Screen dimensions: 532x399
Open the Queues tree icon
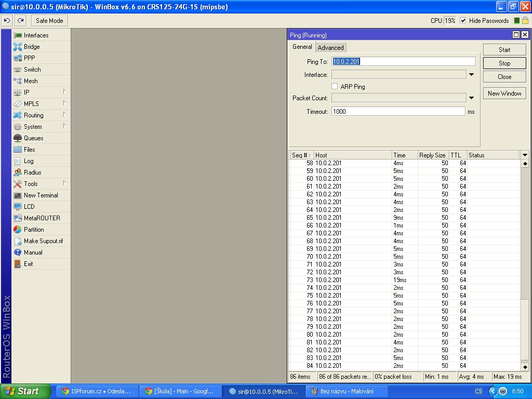[x=18, y=138]
